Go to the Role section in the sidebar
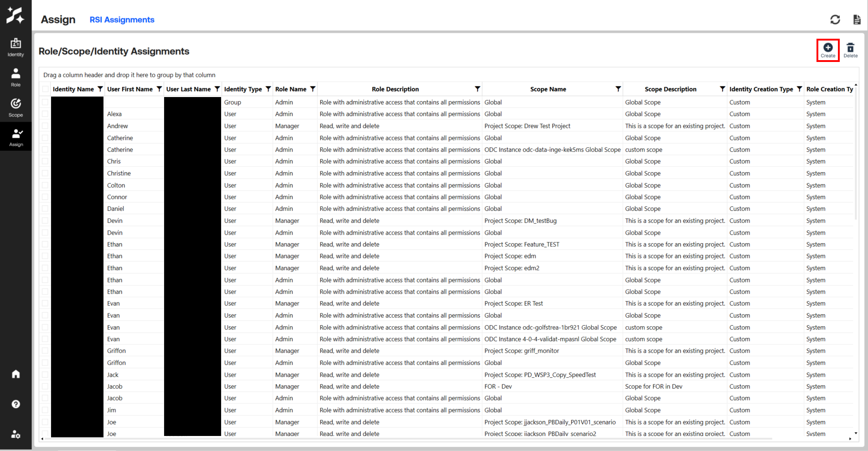This screenshot has height=451, width=868. tap(15, 77)
